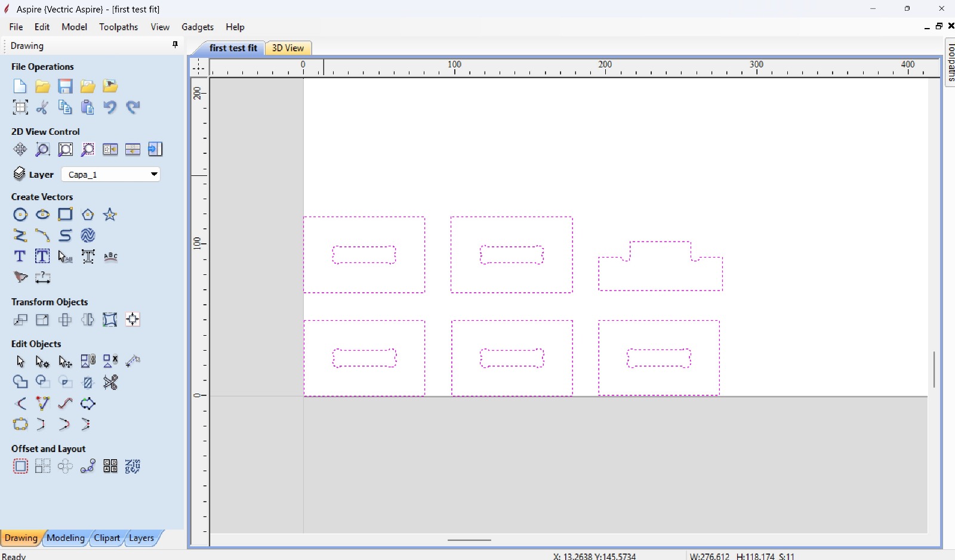Open the Help menu
The width and height of the screenshot is (955, 560).
pyautogui.click(x=235, y=27)
